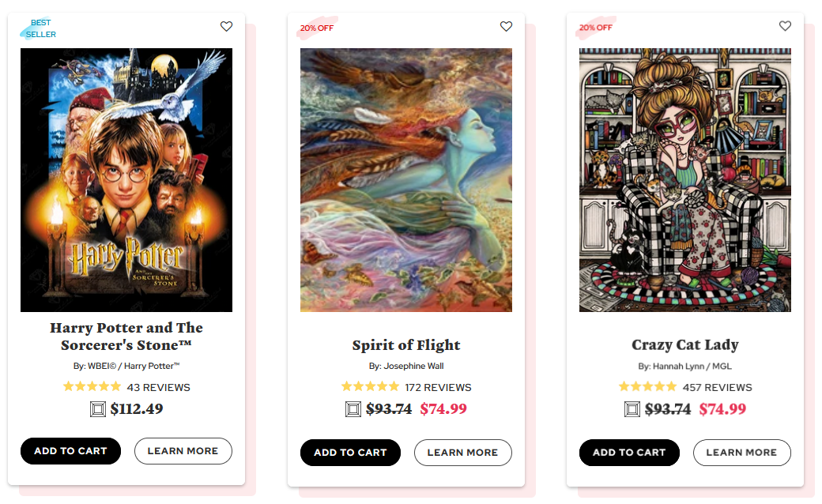
Task: Learn more about Spirit of Flight
Action: (463, 453)
